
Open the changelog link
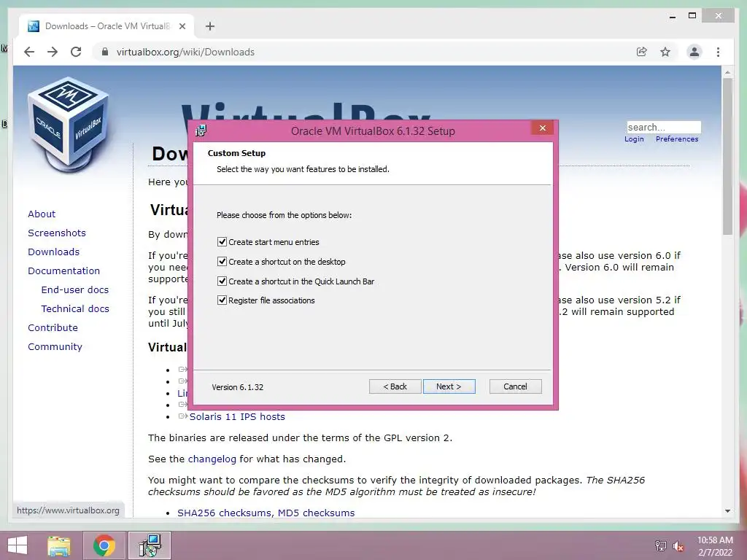click(x=212, y=459)
